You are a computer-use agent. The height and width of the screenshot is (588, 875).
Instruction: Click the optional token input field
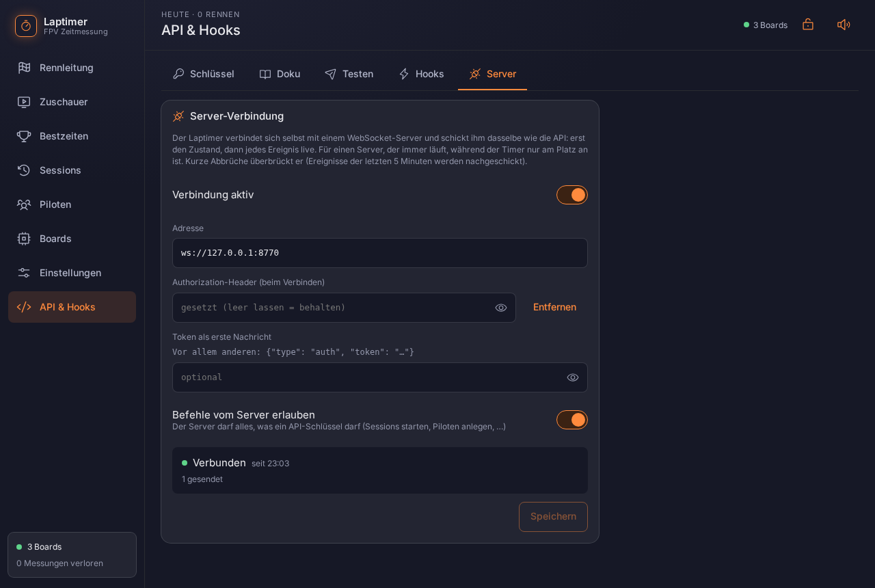(380, 377)
